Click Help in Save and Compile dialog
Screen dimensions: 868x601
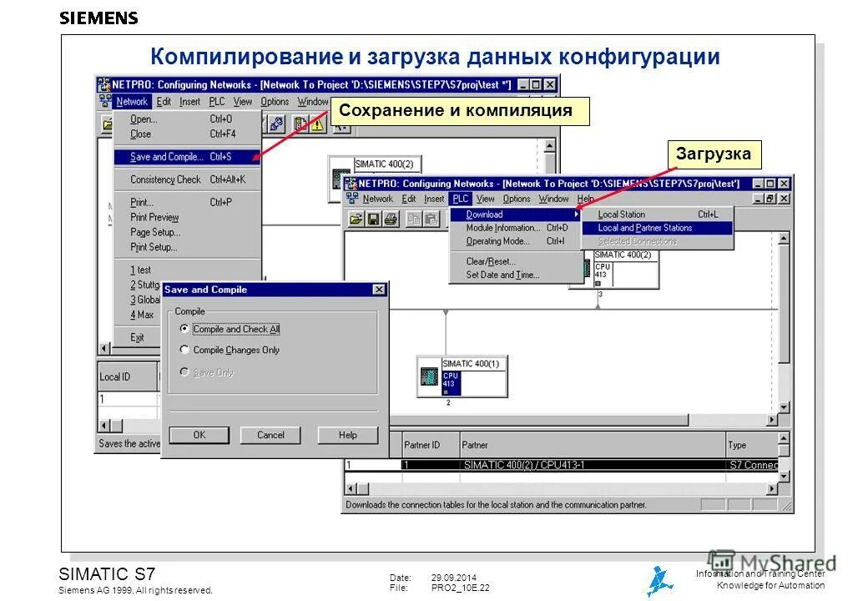pyautogui.click(x=348, y=435)
